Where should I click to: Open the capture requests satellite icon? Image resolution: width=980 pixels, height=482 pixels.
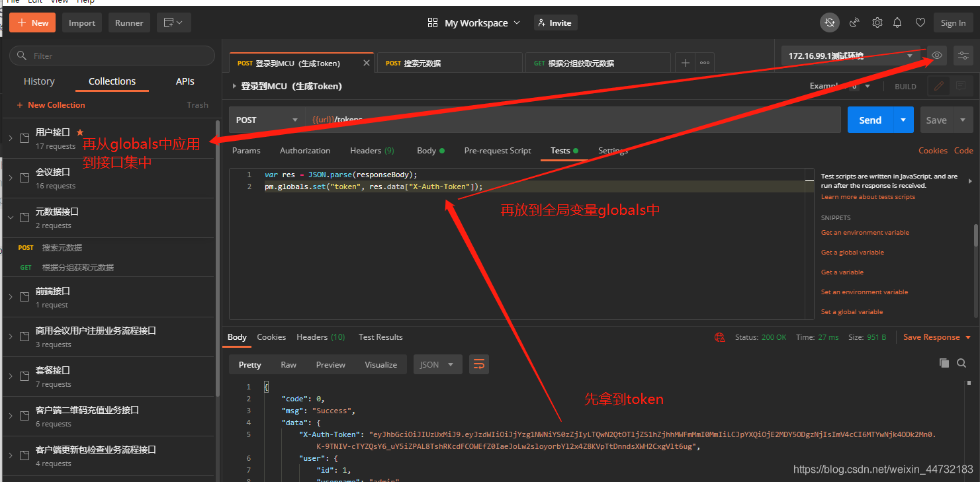click(x=854, y=23)
